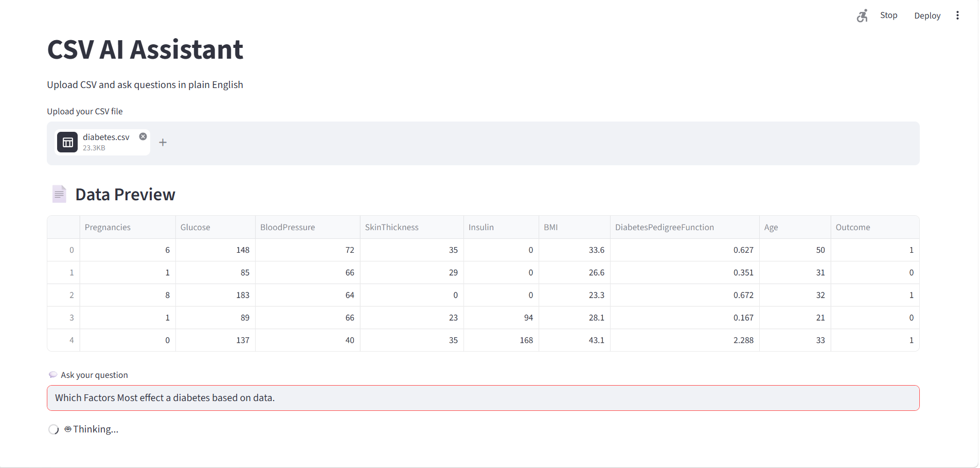Select the pedigree cell showing 2.288
The width and height of the screenshot is (980, 468).
click(685, 340)
